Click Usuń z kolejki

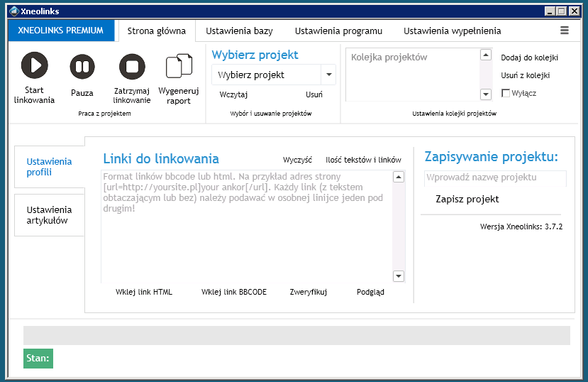pos(526,75)
